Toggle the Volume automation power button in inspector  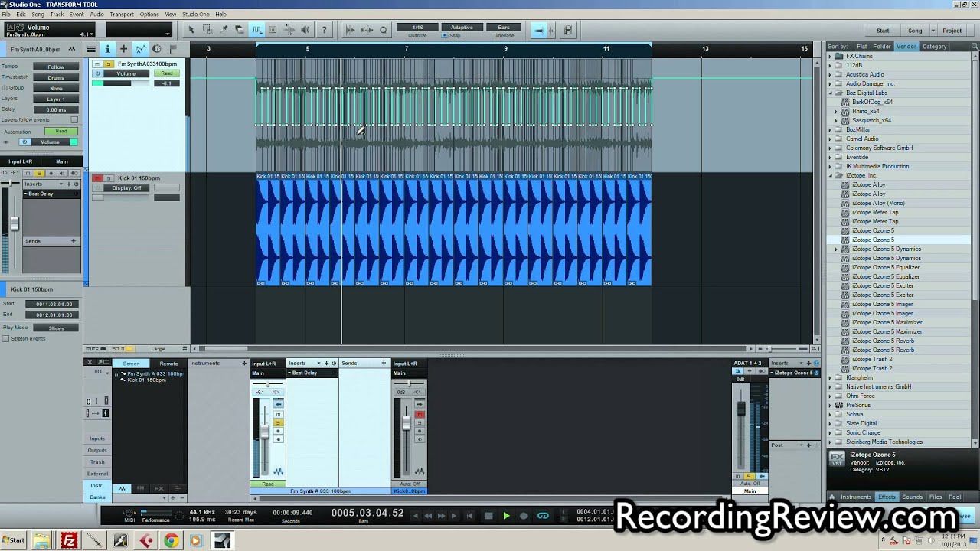tap(24, 142)
